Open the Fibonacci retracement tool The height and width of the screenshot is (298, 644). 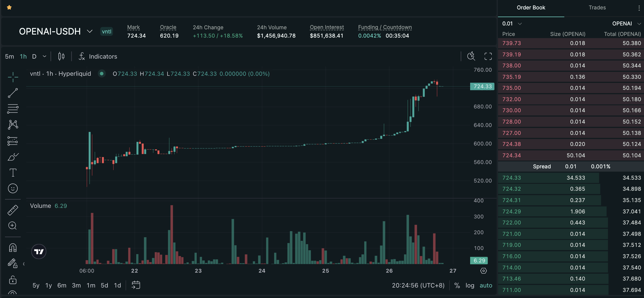(13, 109)
